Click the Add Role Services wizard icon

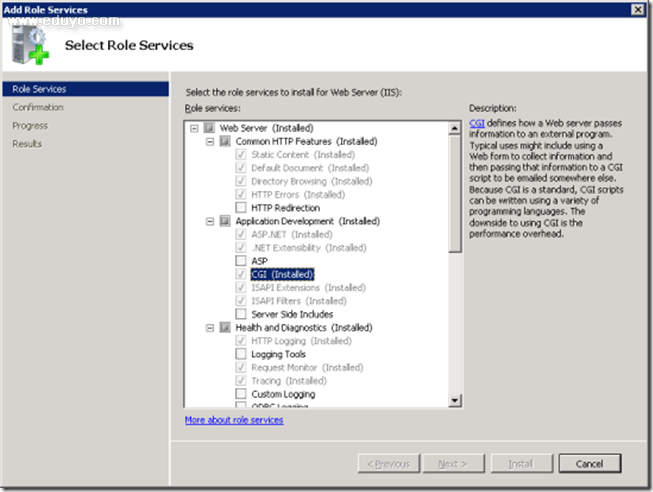coord(32,45)
